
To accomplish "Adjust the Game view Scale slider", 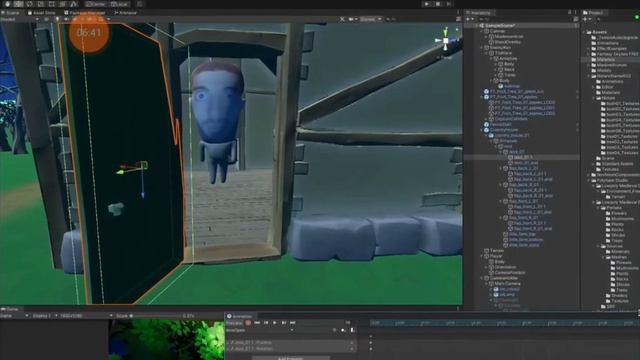I will [157, 316].
